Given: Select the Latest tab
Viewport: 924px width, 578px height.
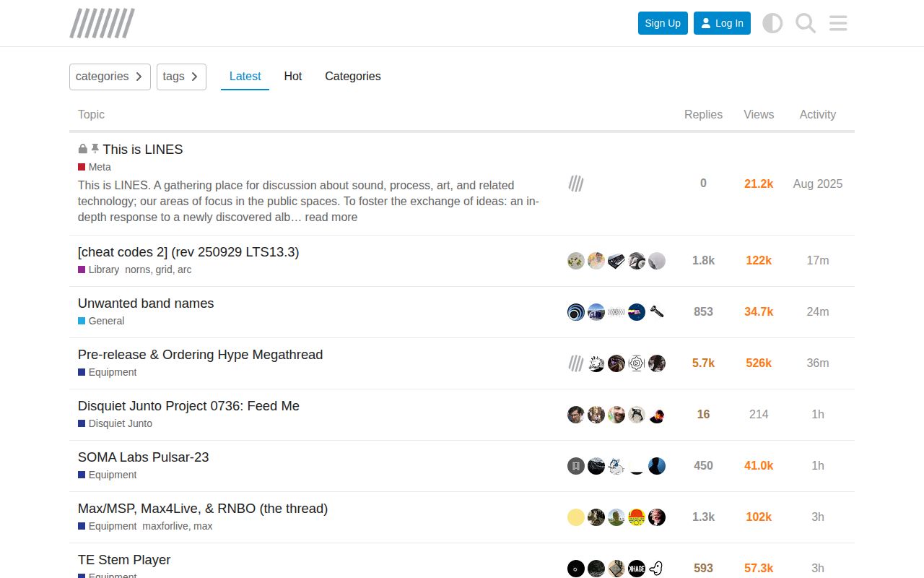Looking at the screenshot, I should 245,77.
